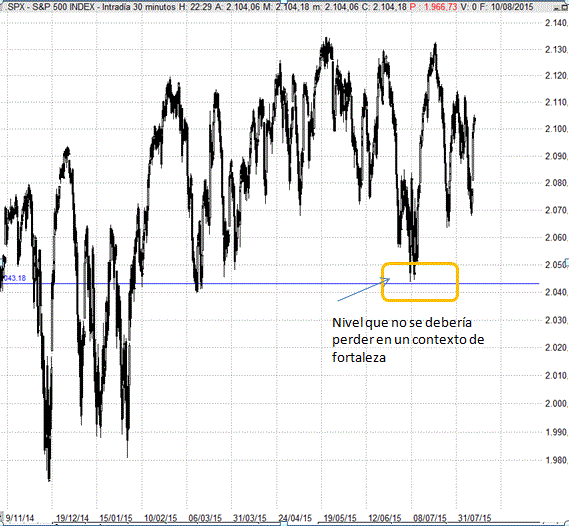569x526 pixels.
Task: Click the 2.040 price axis label
Action: 556,292
